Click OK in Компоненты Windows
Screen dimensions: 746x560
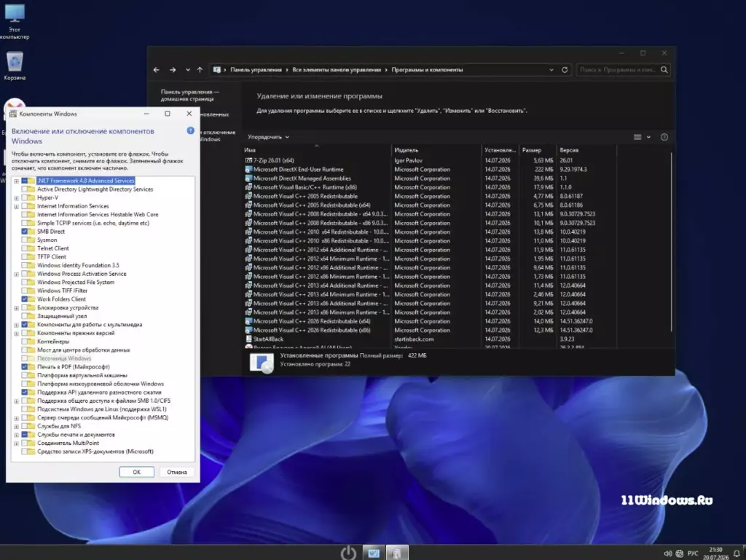(136, 472)
